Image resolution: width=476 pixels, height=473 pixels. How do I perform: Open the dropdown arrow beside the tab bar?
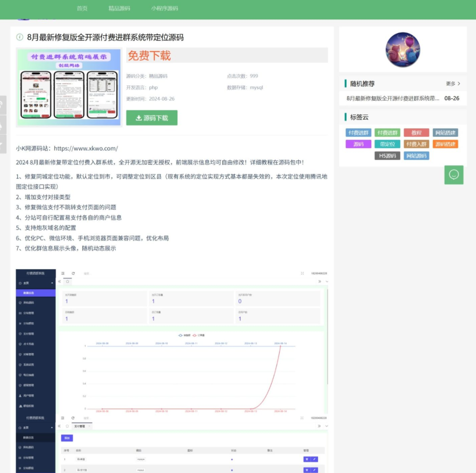click(327, 282)
